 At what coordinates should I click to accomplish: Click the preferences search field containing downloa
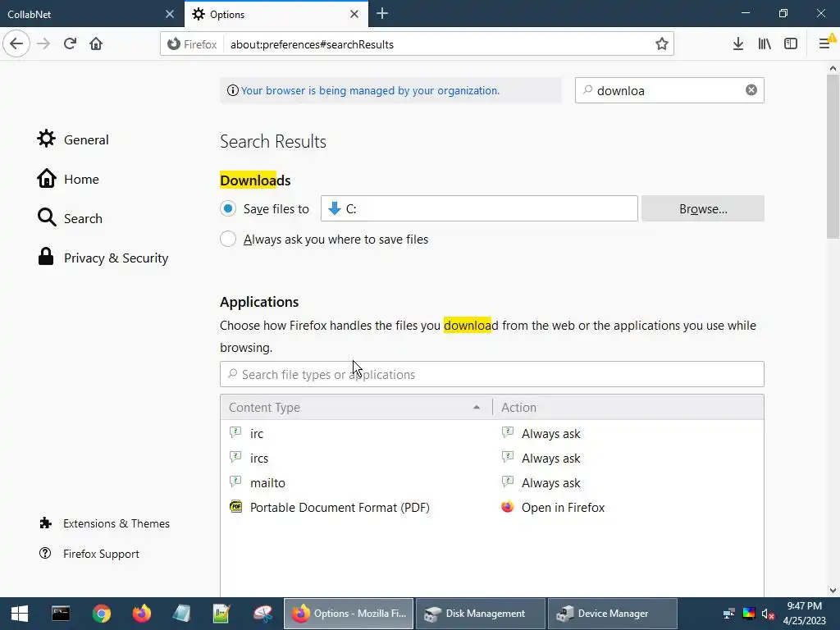click(x=669, y=90)
